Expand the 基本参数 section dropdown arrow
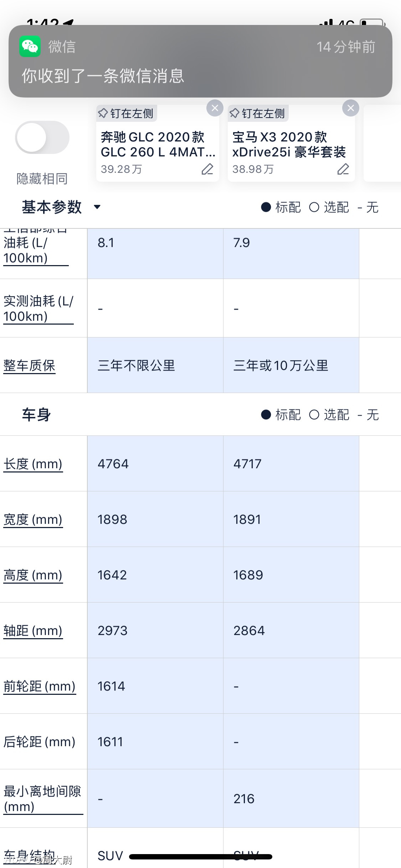The height and width of the screenshot is (868, 401). point(97,207)
